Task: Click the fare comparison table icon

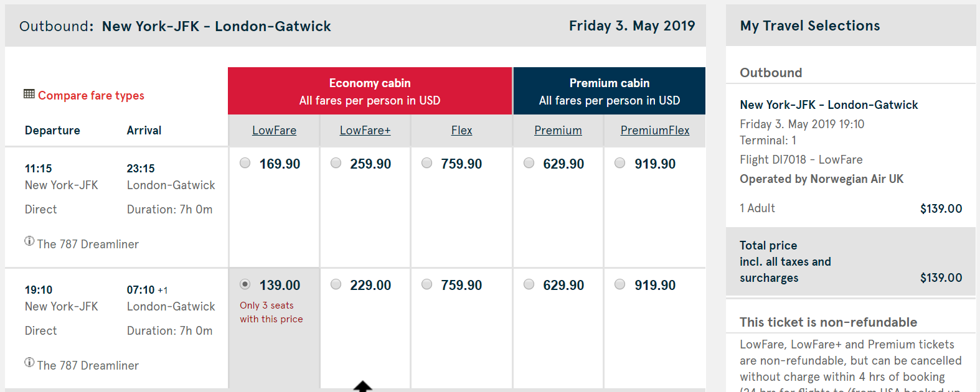Action: (x=29, y=94)
